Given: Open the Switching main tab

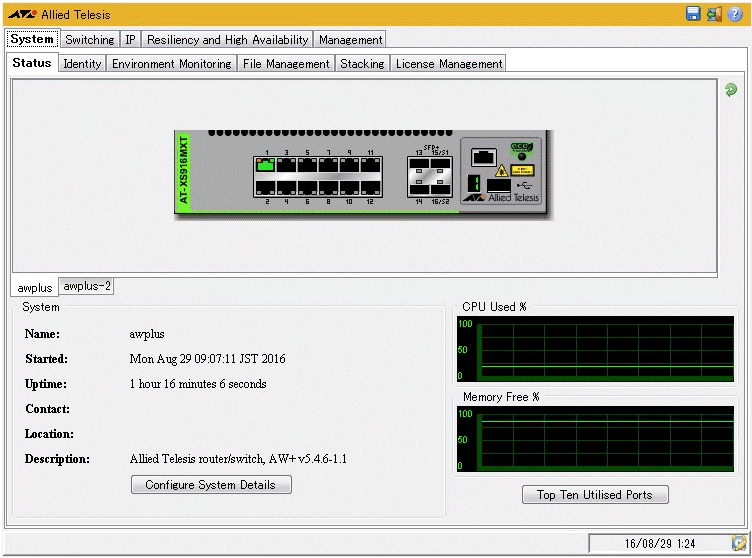Looking at the screenshot, I should coord(90,40).
